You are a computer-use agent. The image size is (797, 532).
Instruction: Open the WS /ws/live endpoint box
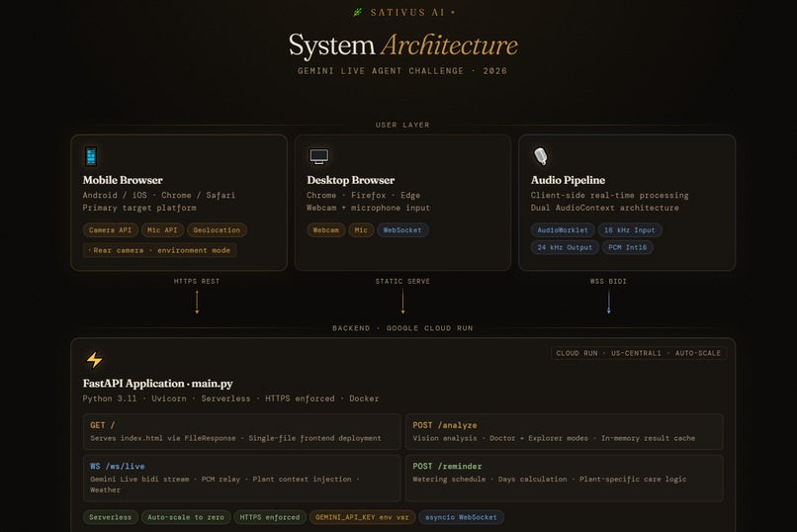click(x=242, y=479)
